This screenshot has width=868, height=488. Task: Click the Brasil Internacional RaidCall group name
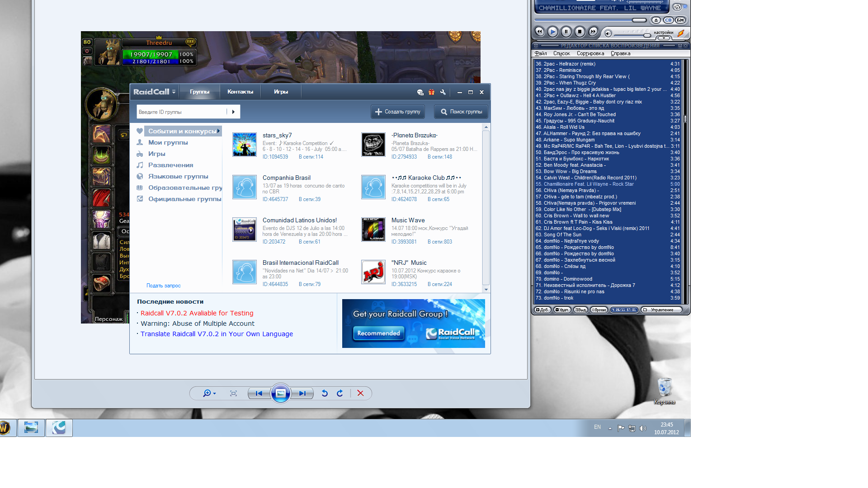point(301,263)
